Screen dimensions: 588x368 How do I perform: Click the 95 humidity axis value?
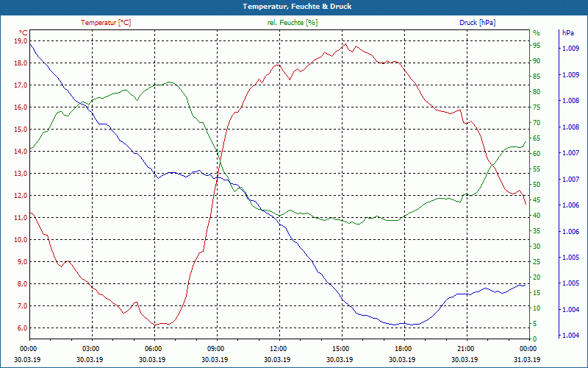click(x=537, y=46)
